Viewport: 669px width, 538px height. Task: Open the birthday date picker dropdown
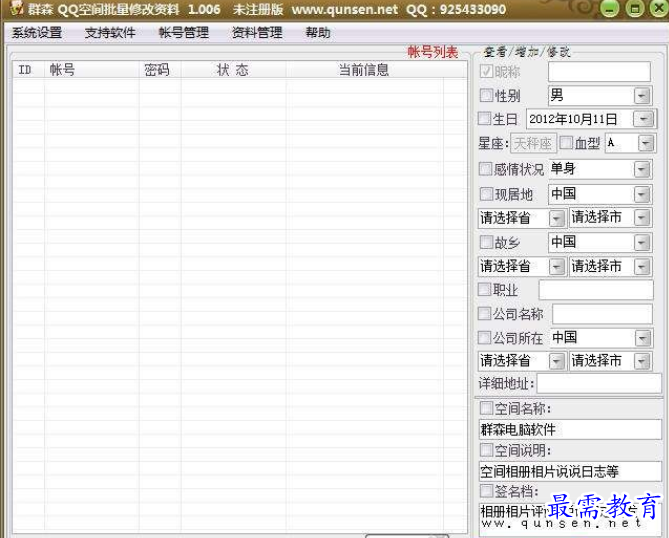(643, 119)
